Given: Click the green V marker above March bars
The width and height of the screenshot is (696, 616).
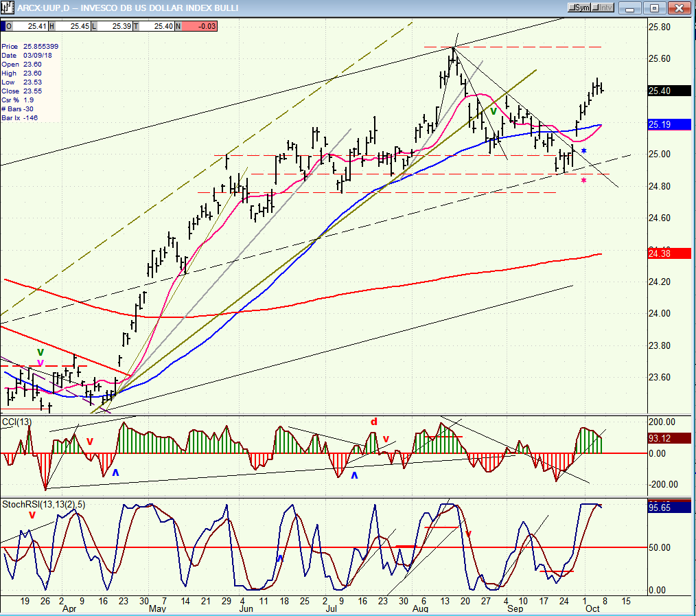Looking at the screenshot, I should pos(40,352).
